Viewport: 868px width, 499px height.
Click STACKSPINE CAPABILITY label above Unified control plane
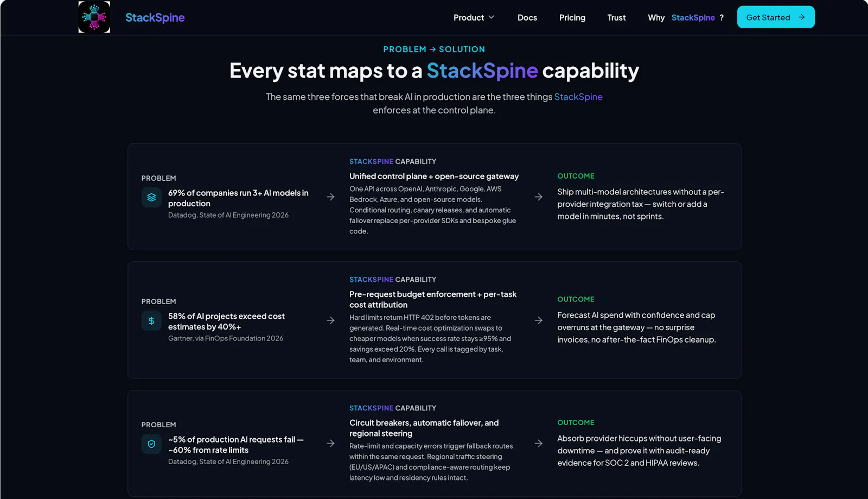pos(393,162)
